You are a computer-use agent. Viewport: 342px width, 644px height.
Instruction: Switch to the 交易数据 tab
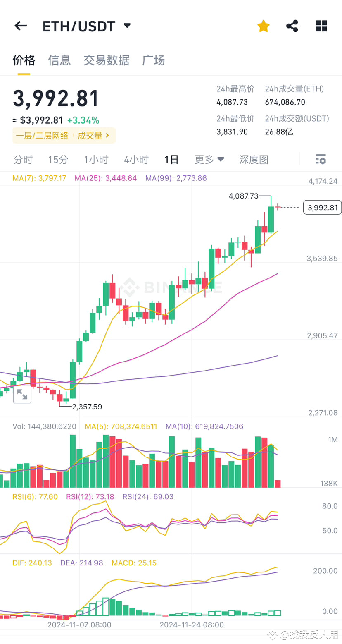point(106,60)
